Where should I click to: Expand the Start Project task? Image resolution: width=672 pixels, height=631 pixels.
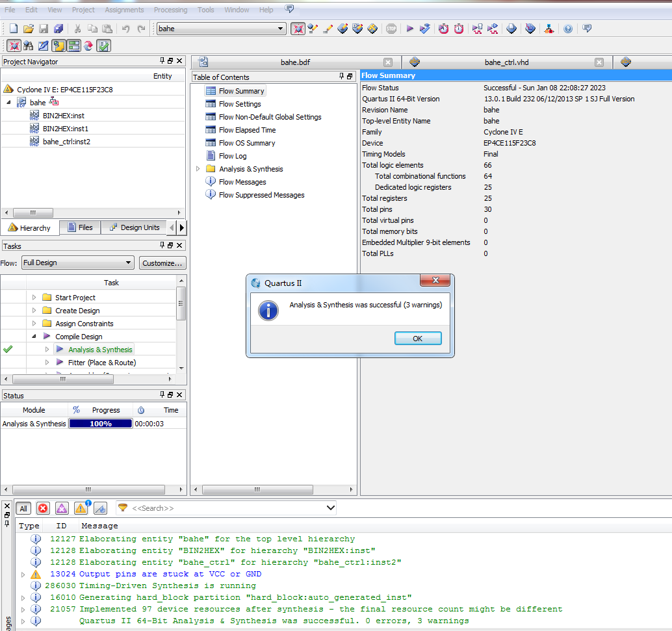(34, 297)
